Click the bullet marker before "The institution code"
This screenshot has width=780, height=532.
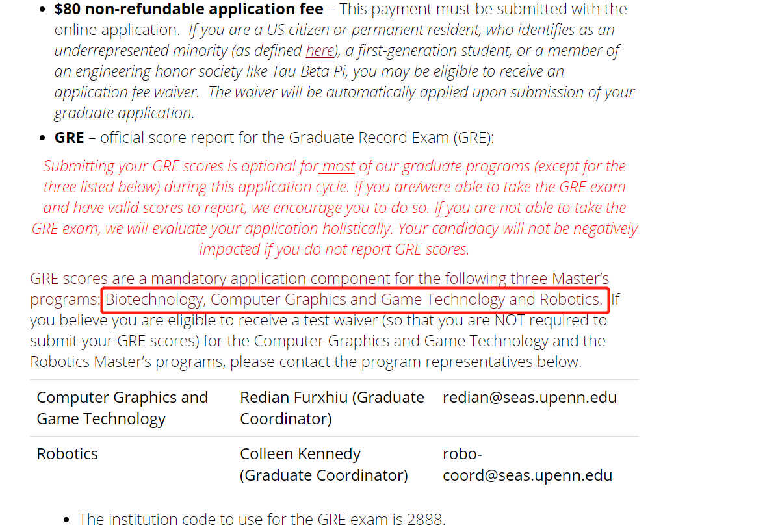point(66,520)
